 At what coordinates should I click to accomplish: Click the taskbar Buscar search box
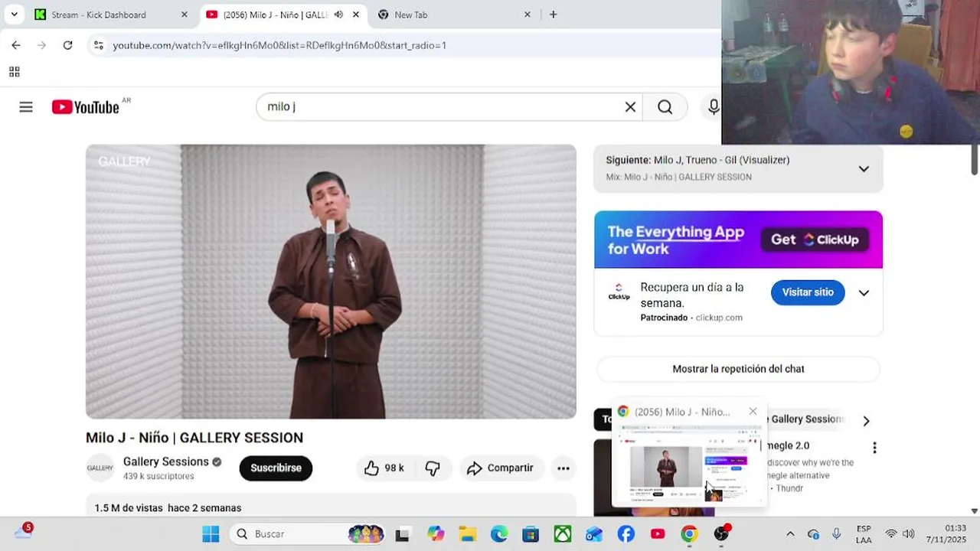pyautogui.click(x=307, y=534)
